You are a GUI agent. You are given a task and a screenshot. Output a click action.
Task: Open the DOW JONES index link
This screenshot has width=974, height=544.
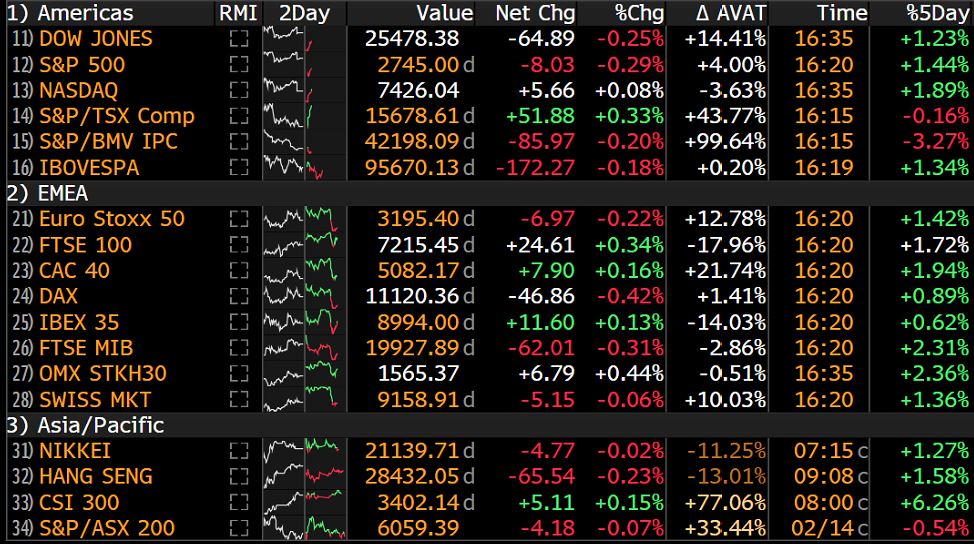(96, 39)
